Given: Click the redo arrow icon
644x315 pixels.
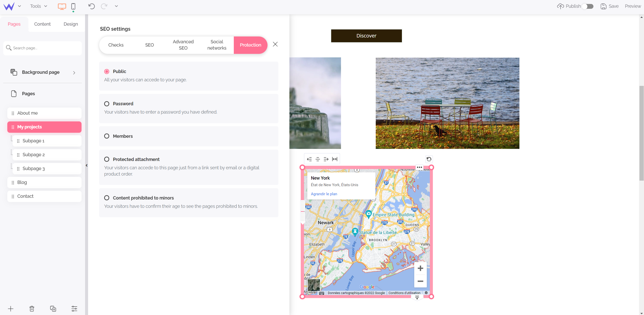Looking at the screenshot, I should click(x=104, y=6).
